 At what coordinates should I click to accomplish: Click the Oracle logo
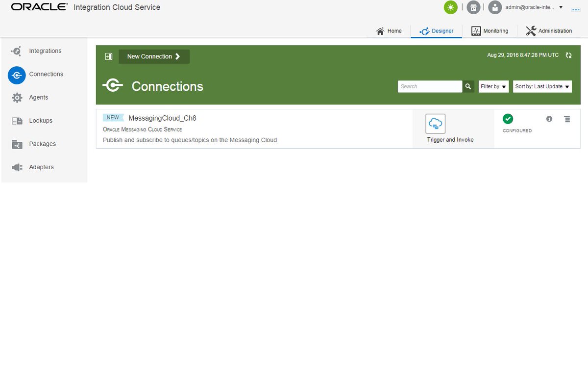coord(39,7)
